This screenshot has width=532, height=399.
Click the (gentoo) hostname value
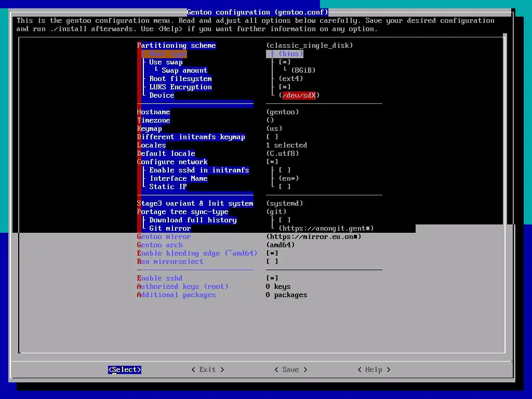[283, 112]
